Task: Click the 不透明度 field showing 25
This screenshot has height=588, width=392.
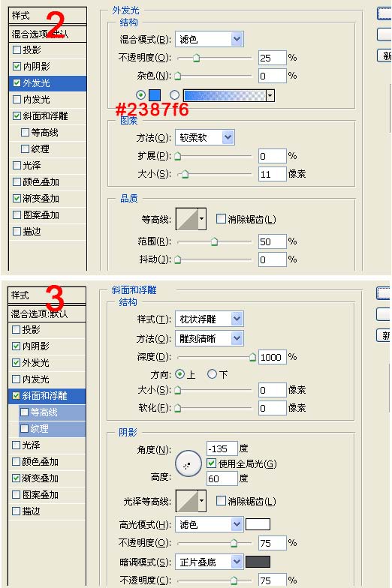Action: 272,58
